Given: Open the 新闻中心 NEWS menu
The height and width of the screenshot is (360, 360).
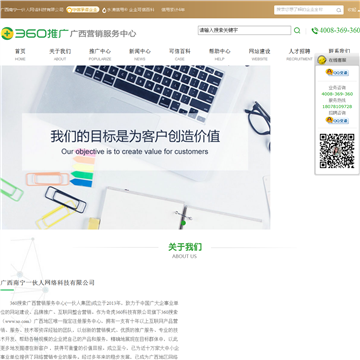Looking at the screenshot, I should pyautogui.click(x=140, y=54).
